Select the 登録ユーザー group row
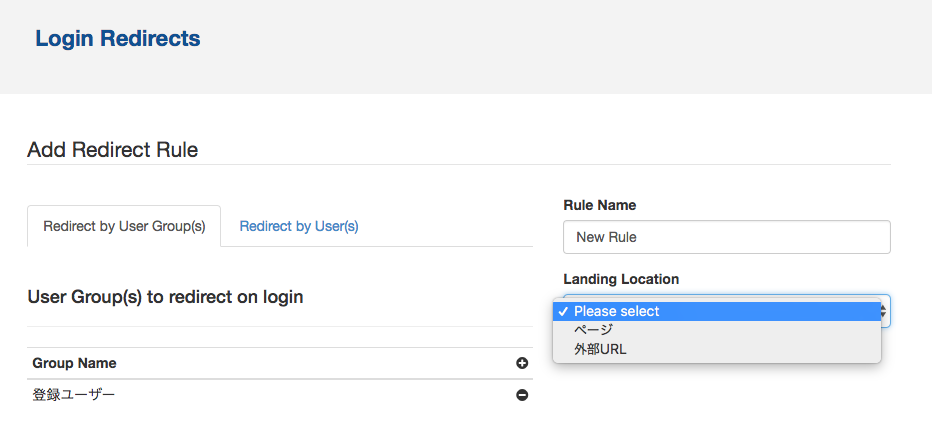 coord(279,395)
